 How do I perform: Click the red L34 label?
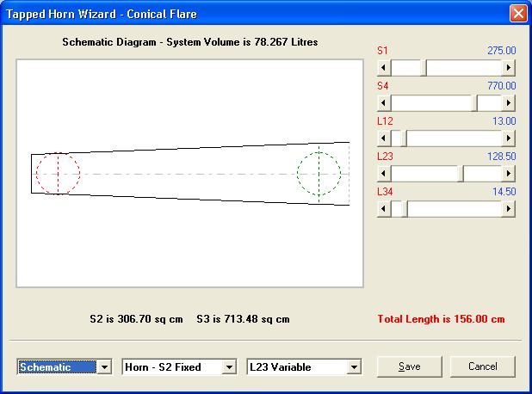click(385, 192)
